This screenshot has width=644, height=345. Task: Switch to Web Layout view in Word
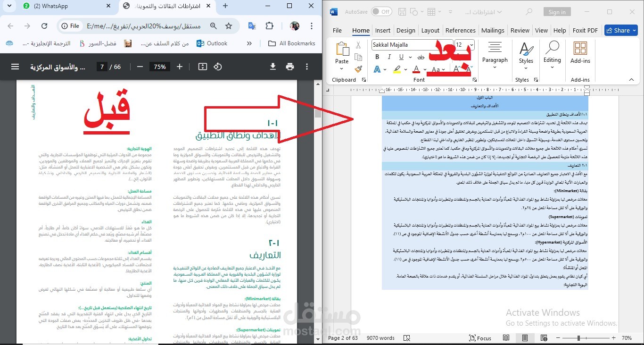coord(544,338)
